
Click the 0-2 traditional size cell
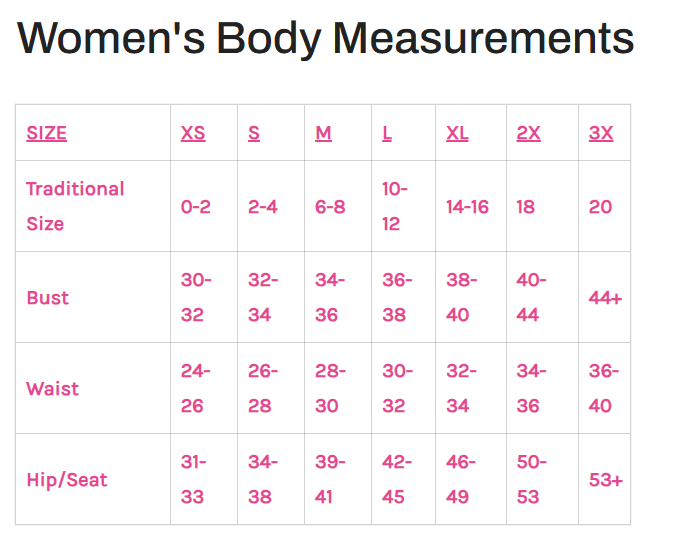coord(196,207)
